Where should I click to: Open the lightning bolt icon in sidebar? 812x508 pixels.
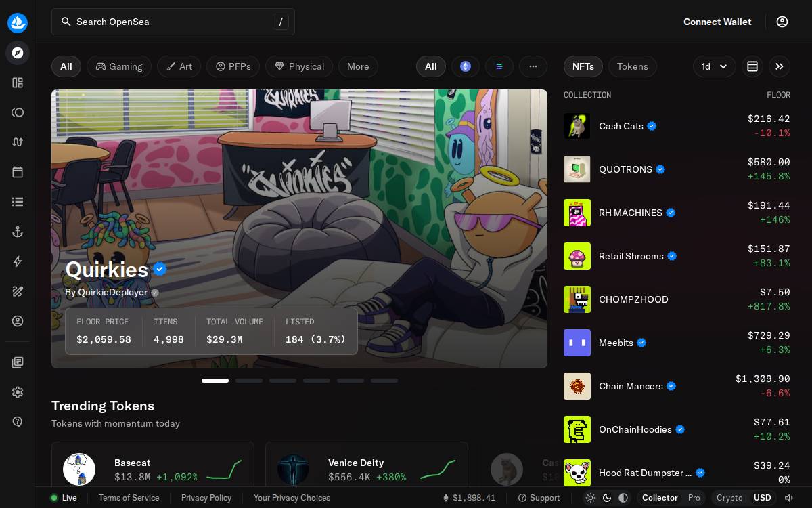point(18,261)
